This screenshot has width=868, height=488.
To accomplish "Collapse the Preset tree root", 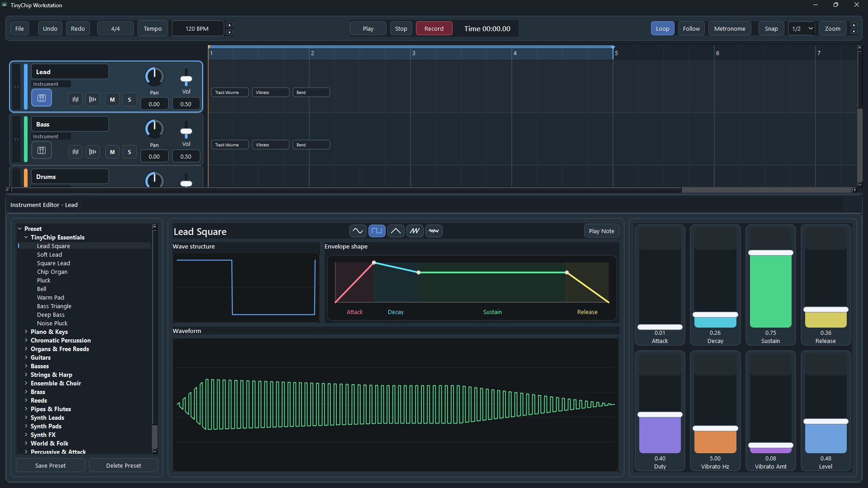I will click(x=20, y=229).
